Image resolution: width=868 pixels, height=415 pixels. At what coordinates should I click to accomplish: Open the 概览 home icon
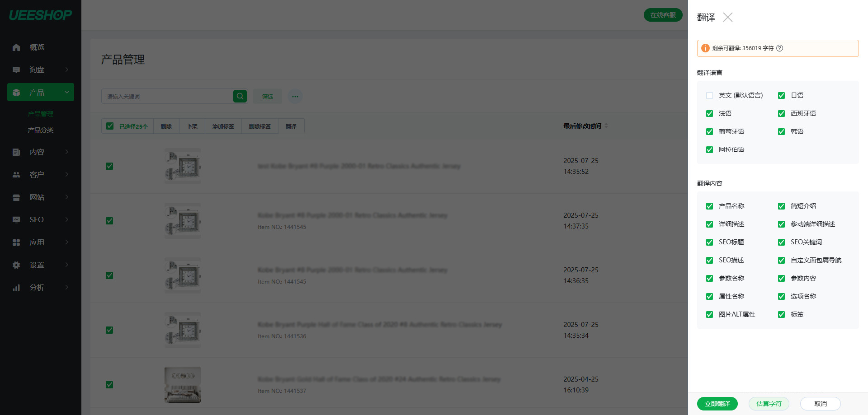click(16, 47)
